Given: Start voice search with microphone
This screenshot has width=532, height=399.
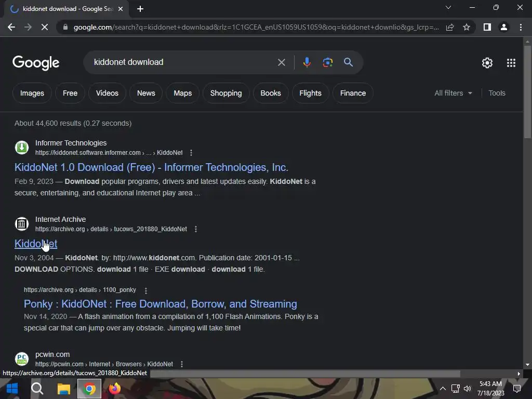Looking at the screenshot, I should tap(307, 62).
